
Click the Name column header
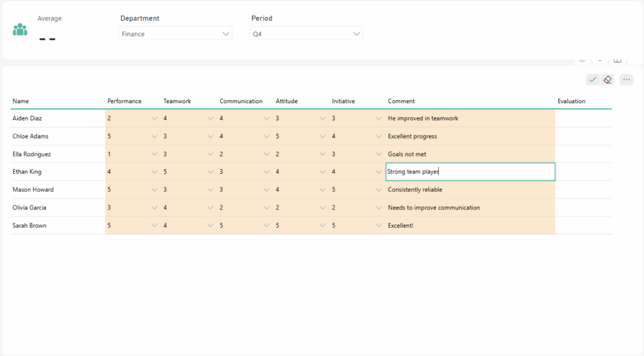(x=21, y=101)
